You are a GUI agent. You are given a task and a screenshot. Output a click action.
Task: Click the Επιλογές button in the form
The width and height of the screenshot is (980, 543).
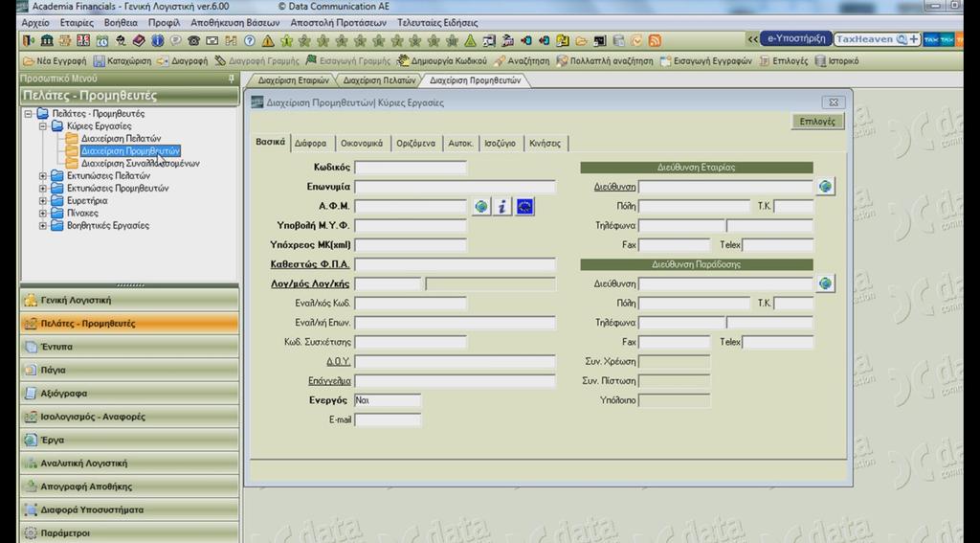point(817,122)
